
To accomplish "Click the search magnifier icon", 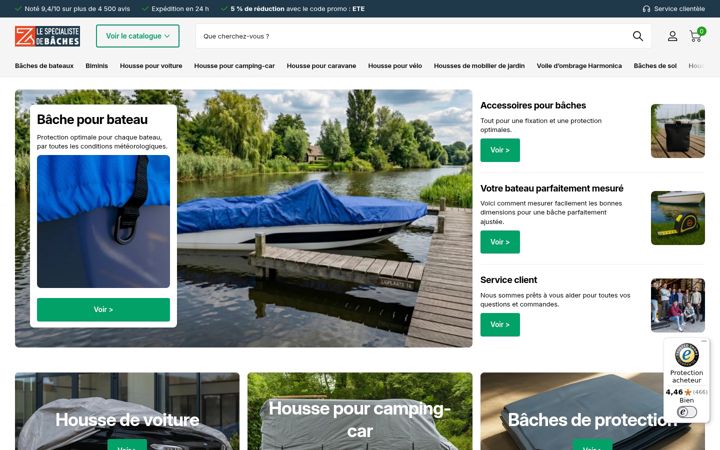I will pos(637,36).
